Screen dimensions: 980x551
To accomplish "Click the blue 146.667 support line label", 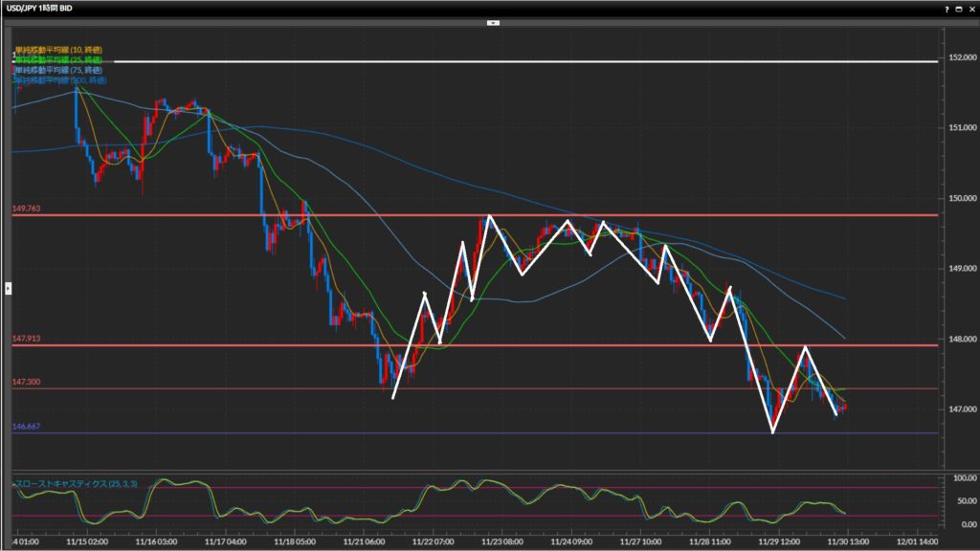I will point(26,426).
